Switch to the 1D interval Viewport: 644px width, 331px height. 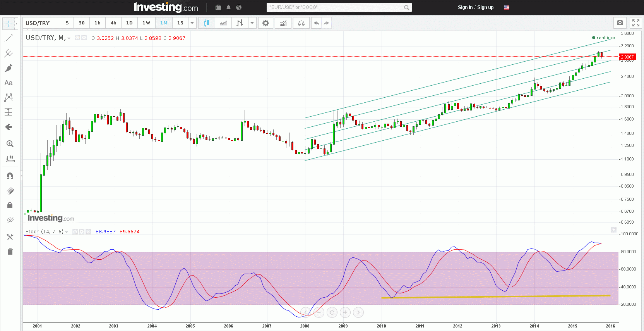coord(129,23)
